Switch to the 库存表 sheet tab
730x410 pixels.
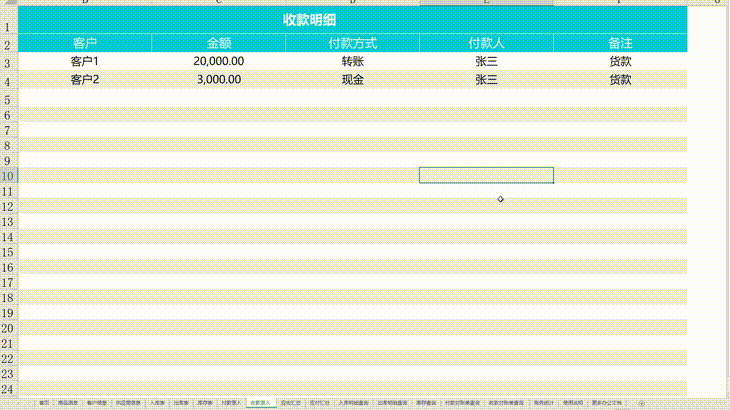coord(205,403)
